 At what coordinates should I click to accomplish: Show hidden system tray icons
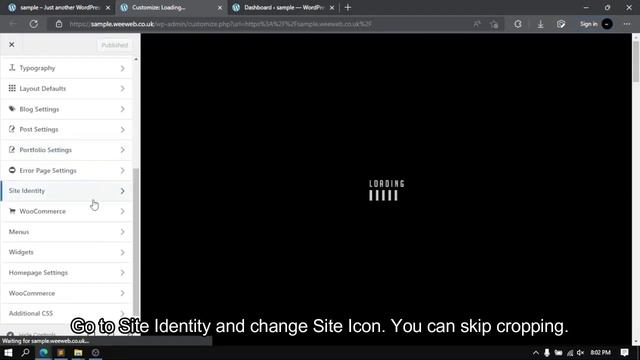click(536, 353)
